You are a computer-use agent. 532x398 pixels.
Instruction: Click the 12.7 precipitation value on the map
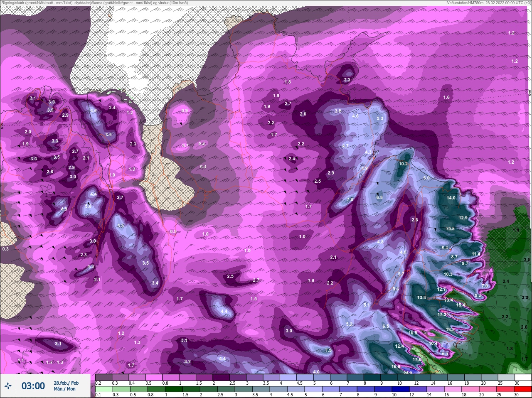click(x=441, y=289)
